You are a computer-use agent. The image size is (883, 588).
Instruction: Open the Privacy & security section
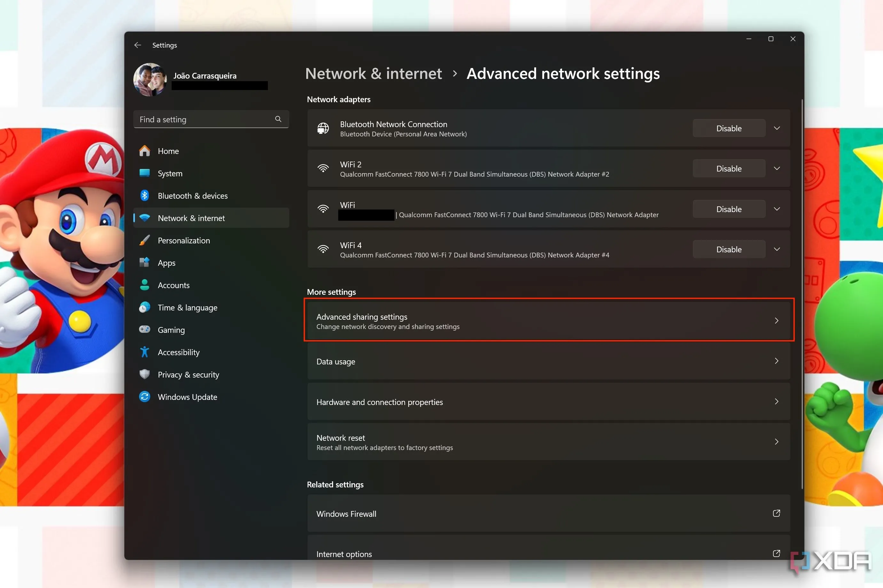coord(188,375)
